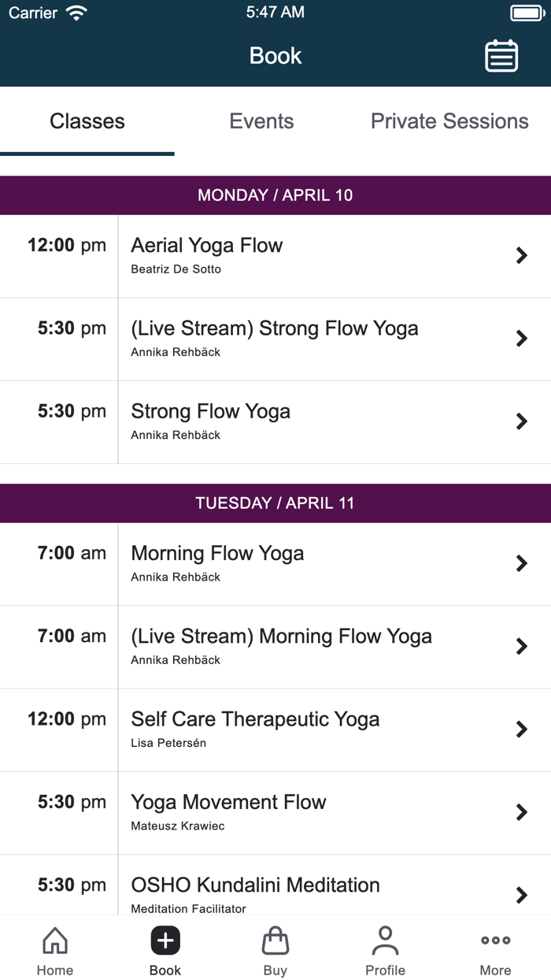The width and height of the screenshot is (551, 980).
Task: Expand OSHO Kundalini Meditation chevron
Action: (521, 895)
